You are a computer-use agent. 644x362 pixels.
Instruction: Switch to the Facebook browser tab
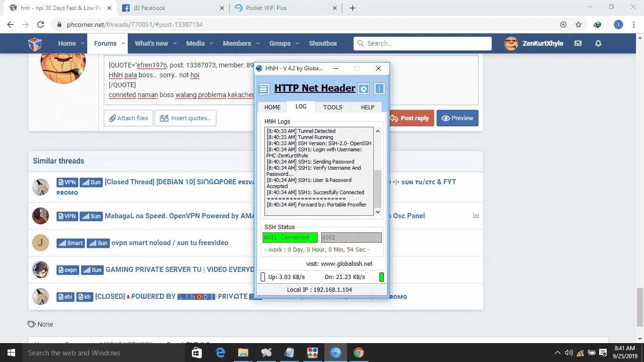point(173,8)
